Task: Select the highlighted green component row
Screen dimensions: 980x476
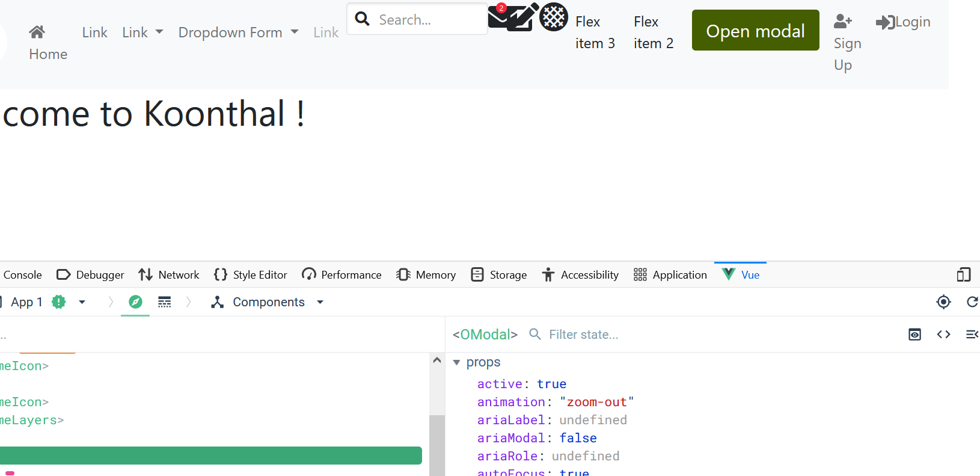Action: (210, 456)
